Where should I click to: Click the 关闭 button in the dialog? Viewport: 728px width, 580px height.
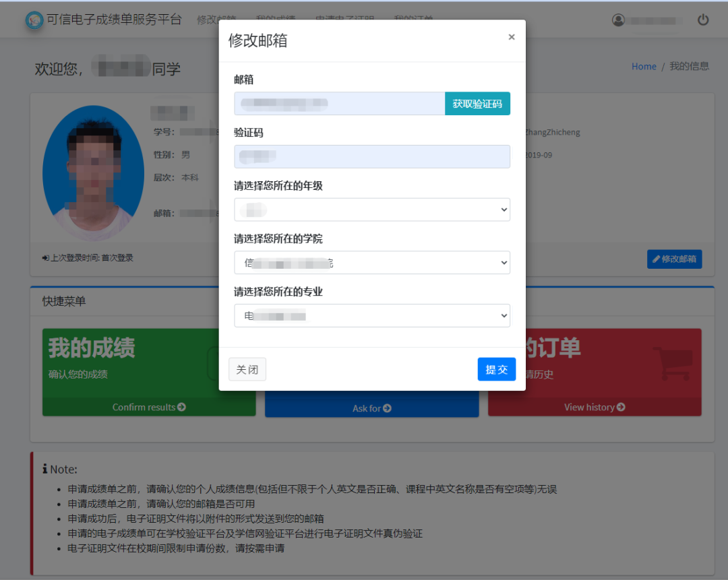[247, 369]
